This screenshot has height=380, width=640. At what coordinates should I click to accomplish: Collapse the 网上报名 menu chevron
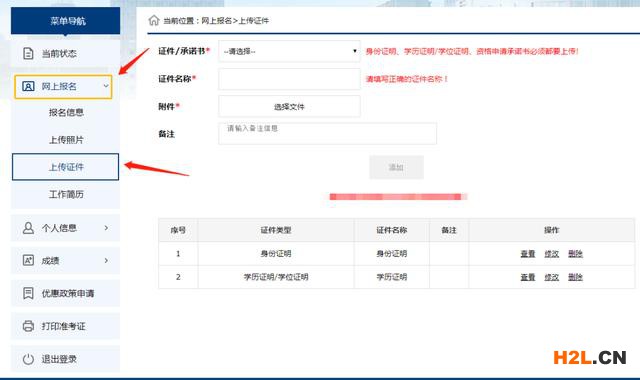106,86
